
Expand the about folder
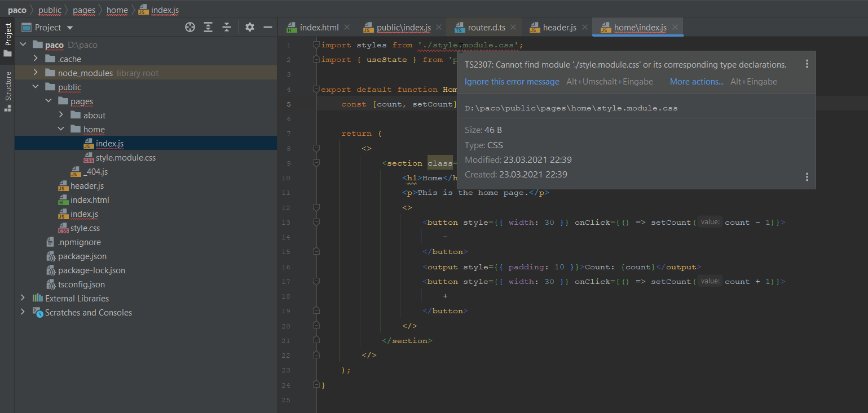(61, 115)
